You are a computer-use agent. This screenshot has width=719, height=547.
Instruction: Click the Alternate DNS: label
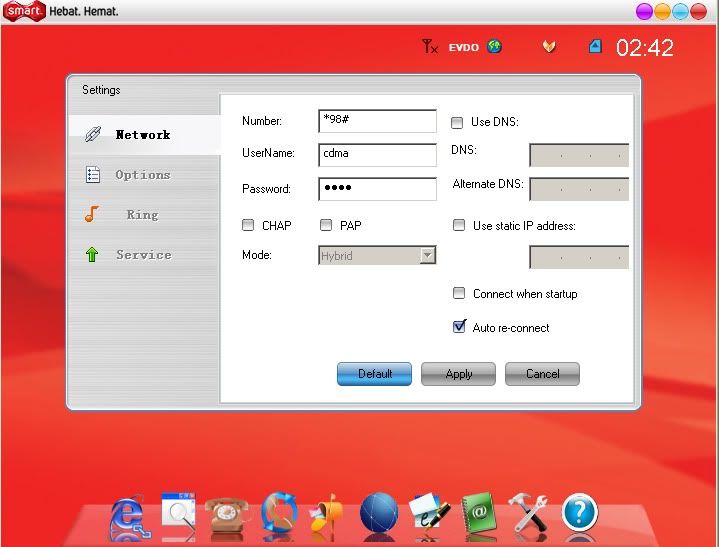coord(488,184)
